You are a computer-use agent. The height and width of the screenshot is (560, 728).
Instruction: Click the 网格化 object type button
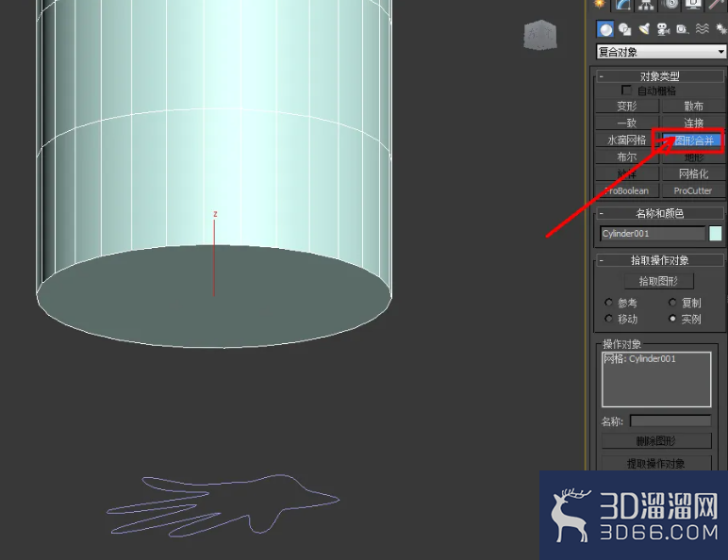[x=694, y=173]
